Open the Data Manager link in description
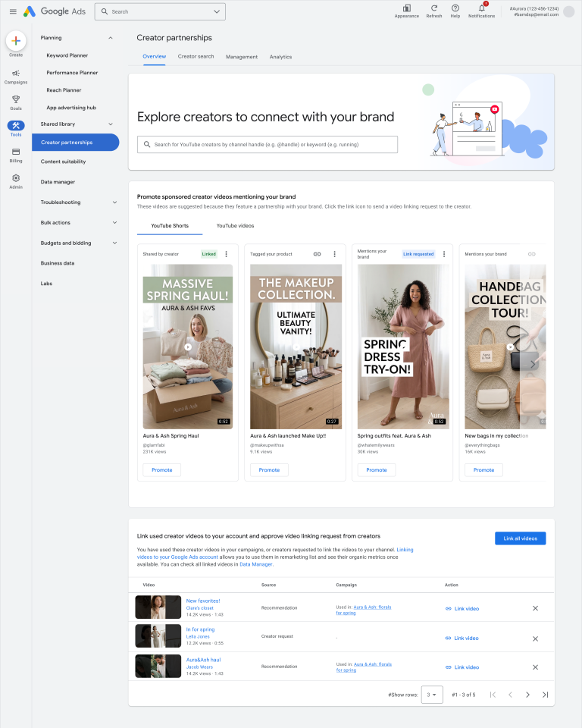582x728 pixels. (x=256, y=564)
